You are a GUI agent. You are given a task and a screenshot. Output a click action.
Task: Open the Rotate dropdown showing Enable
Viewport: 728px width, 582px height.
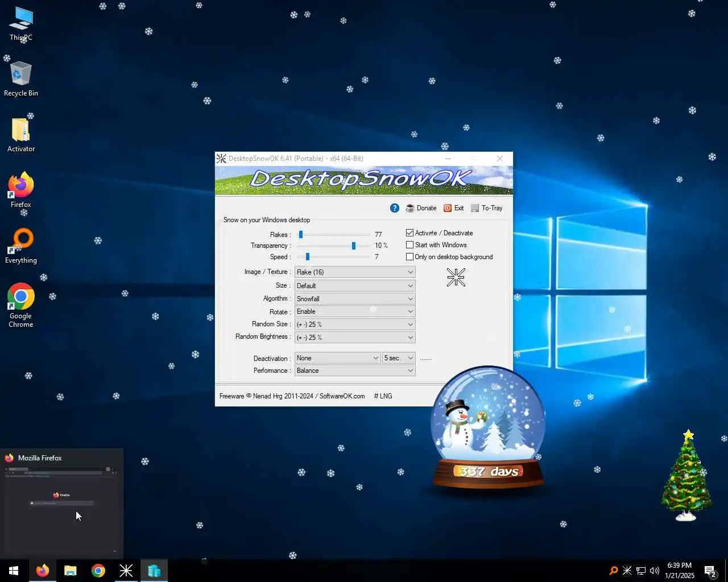tap(355, 311)
